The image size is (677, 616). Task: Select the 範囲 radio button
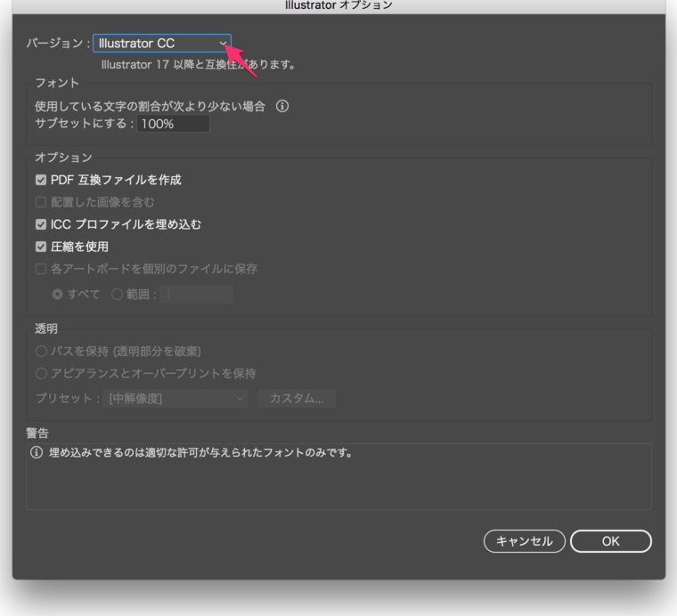tap(117, 295)
